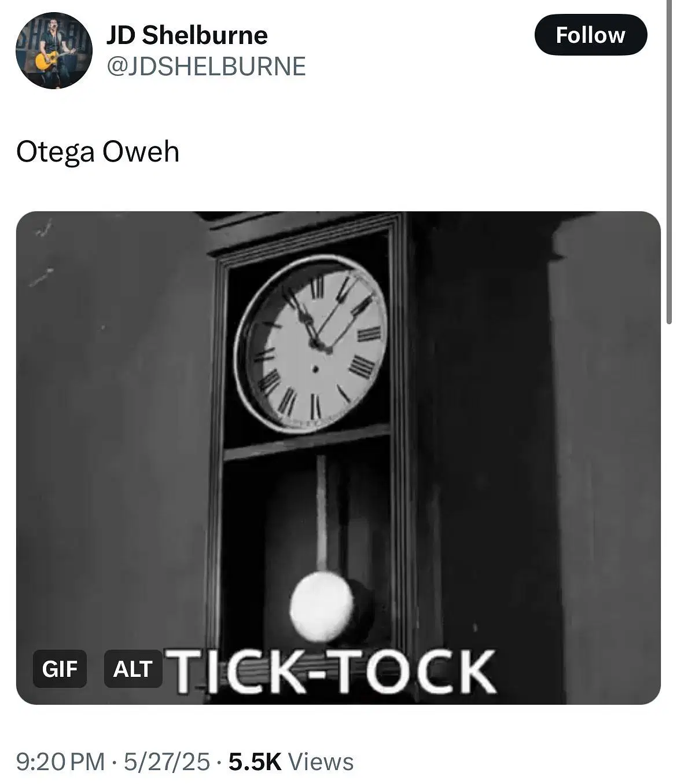This screenshot has height=784, width=677.
Task: Click the 5/27/25 post date
Action: (167, 761)
